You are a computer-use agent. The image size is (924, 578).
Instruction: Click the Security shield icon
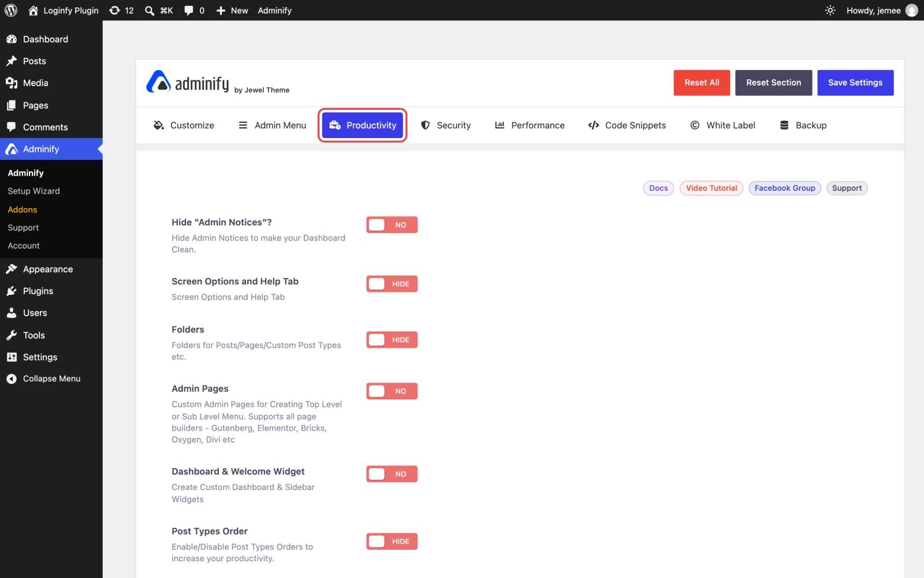[426, 125]
